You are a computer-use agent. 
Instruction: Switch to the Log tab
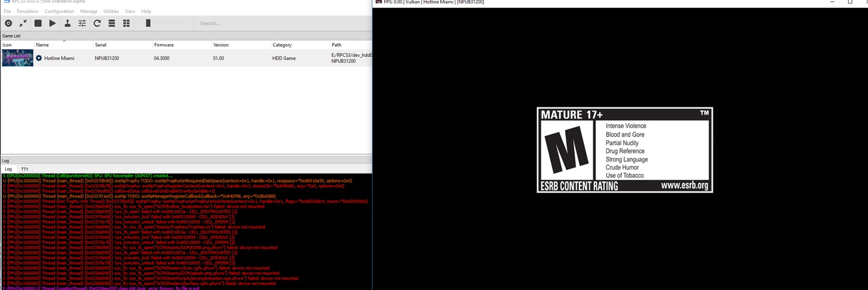click(9, 169)
